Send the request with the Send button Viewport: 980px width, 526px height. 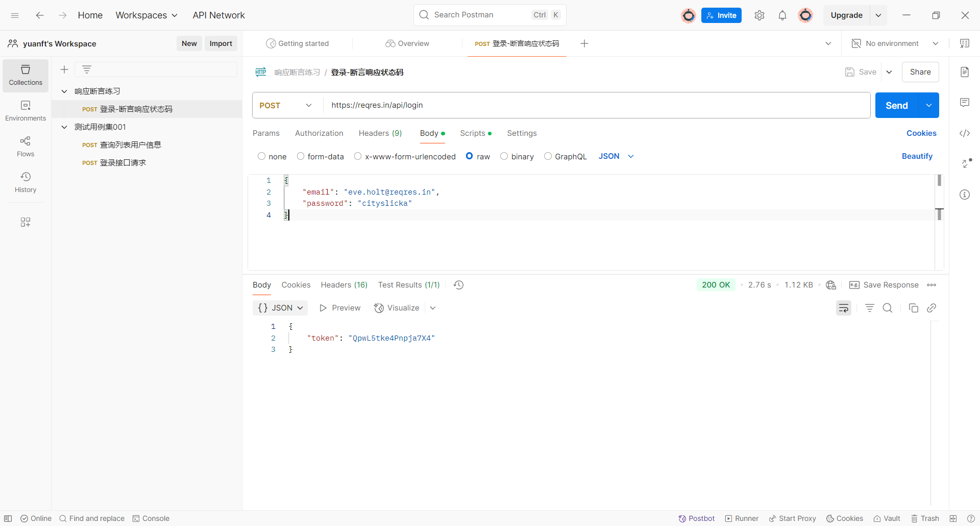point(897,105)
